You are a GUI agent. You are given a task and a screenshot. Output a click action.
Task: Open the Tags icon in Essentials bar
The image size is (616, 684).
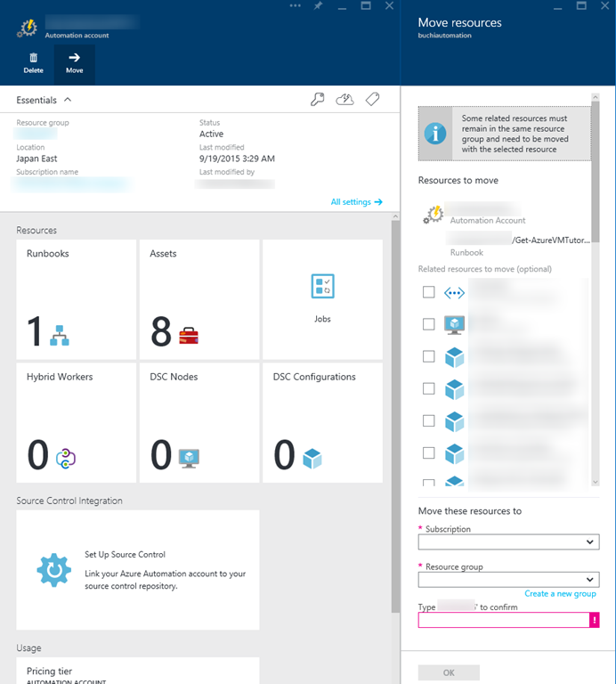pyautogui.click(x=372, y=100)
